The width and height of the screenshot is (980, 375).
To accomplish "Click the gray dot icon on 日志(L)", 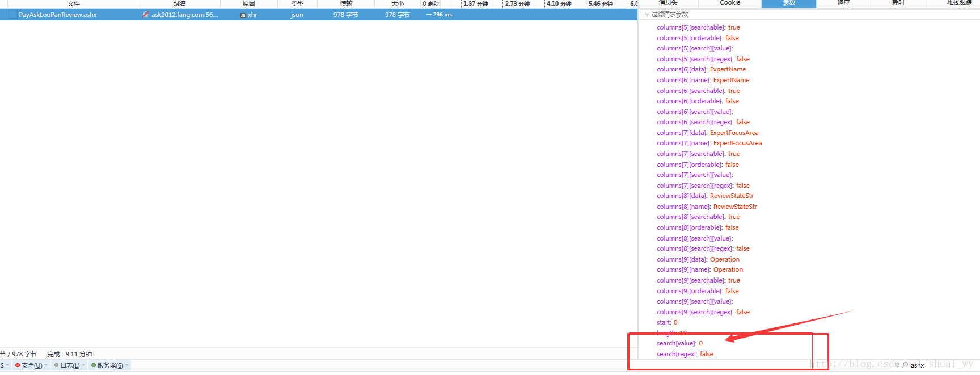I will click(56, 365).
